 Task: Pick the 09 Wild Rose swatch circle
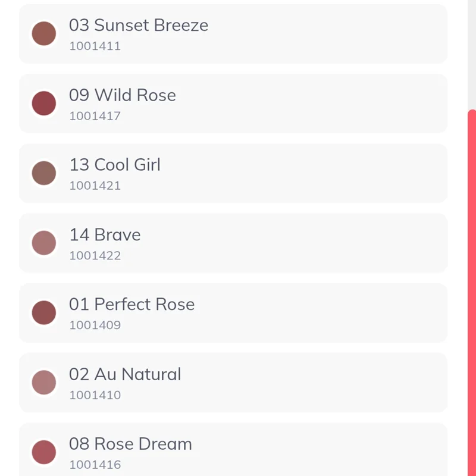pyautogui.click(x=44, y=104)
